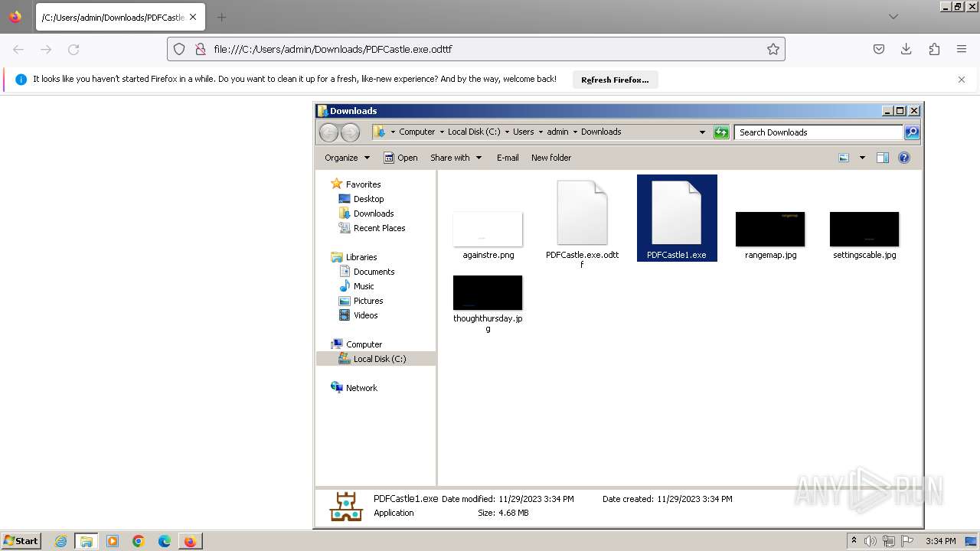Image resolution: width=980 pixels, height=551 pixels.
Task: Create a New folder
Action: point(551,158)
